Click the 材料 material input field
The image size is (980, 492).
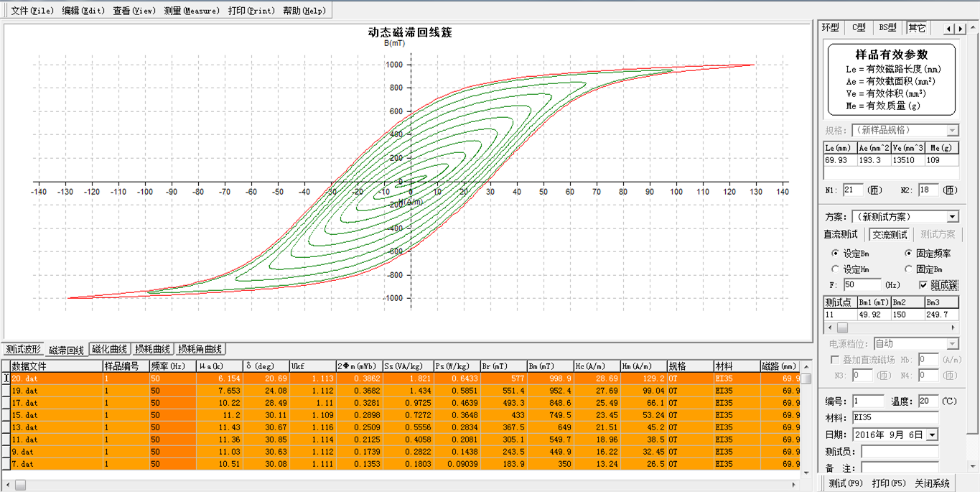[895, 417]
